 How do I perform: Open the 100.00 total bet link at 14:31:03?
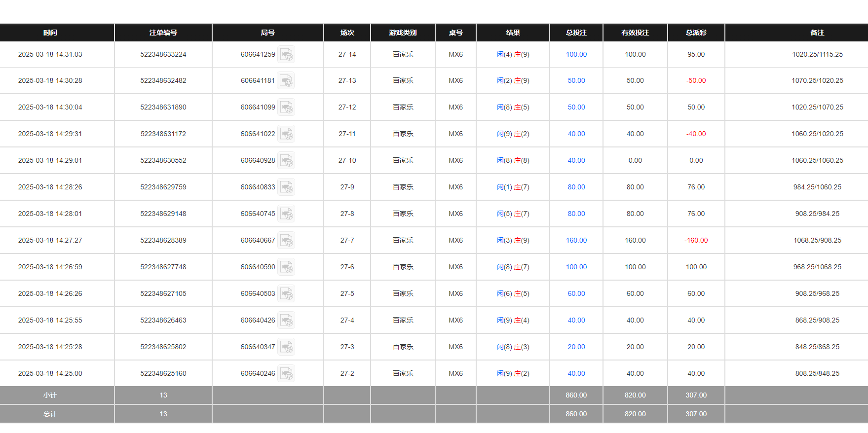pyautogui.click(x=576, y=54)
